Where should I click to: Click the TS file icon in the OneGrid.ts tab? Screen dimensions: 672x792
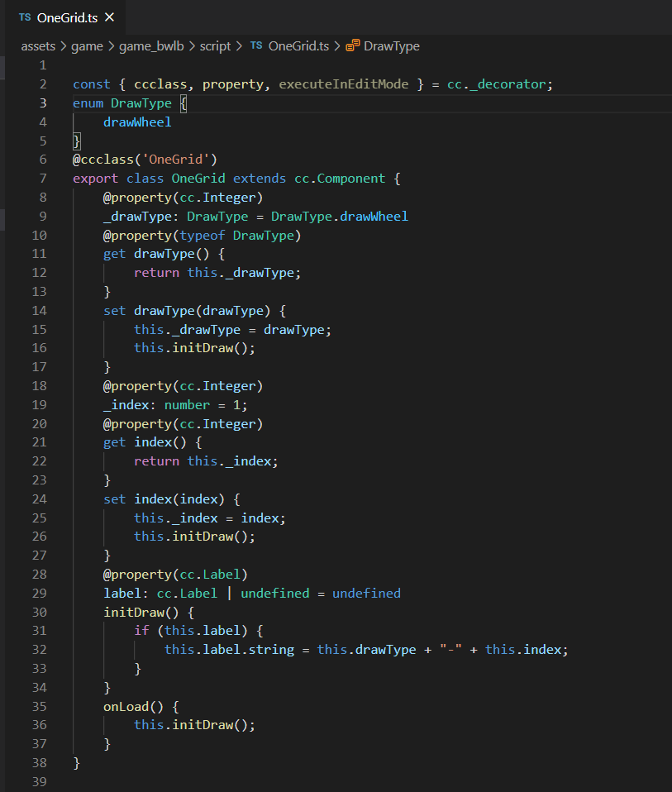click(25, 17)
